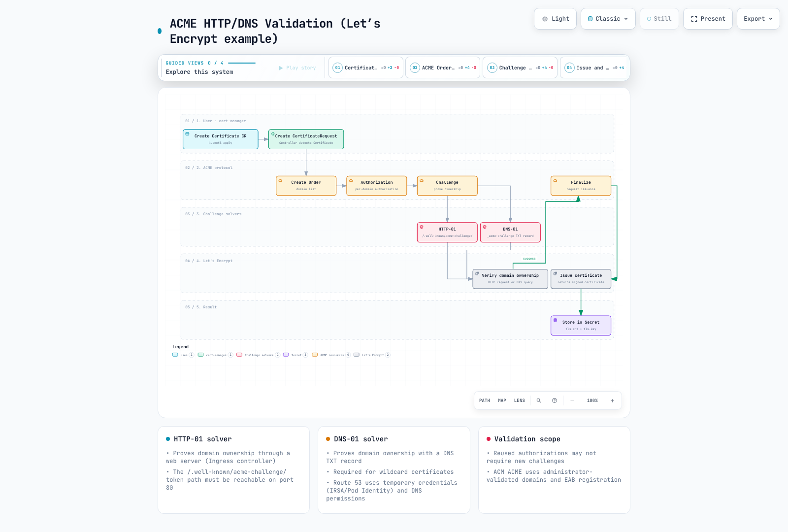Viewport: 788px width, 532px height.
Task: Open diagram search with magnifier icon
Action: coord(539,400)
